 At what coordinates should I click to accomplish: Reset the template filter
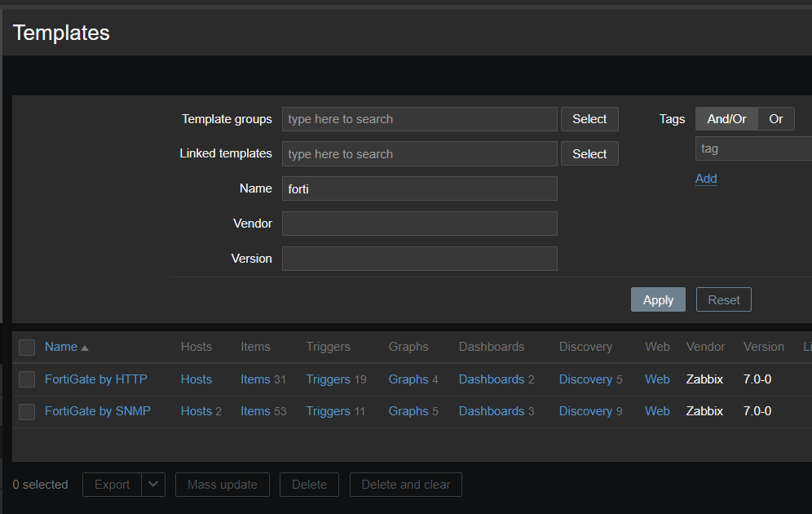[723, 299]
